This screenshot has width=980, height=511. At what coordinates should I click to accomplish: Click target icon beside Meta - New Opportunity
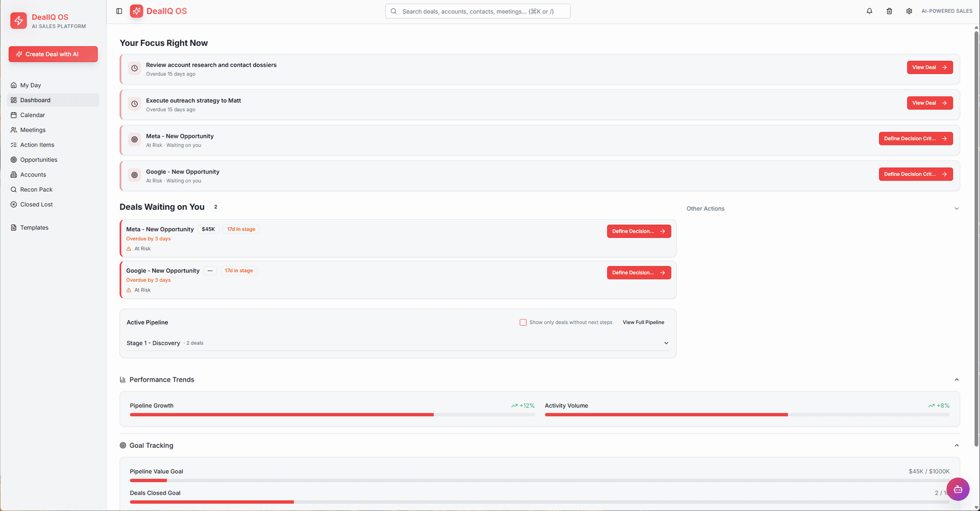[135, 139]
